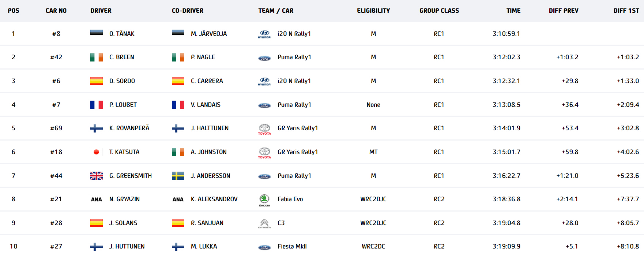644x254 pixels.
Task: Click the Citroën logo beside C3
Action: click(264, 223)
